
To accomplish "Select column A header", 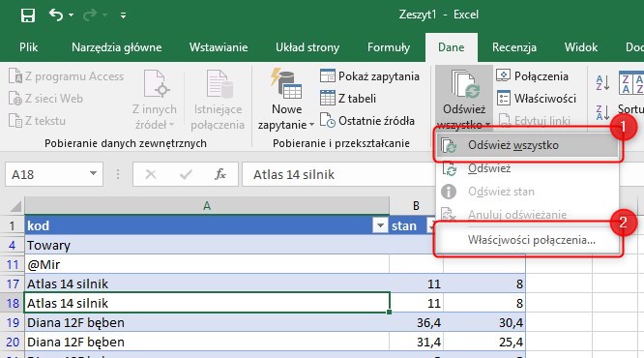I will pyautogui.click(x=207, y=205).
